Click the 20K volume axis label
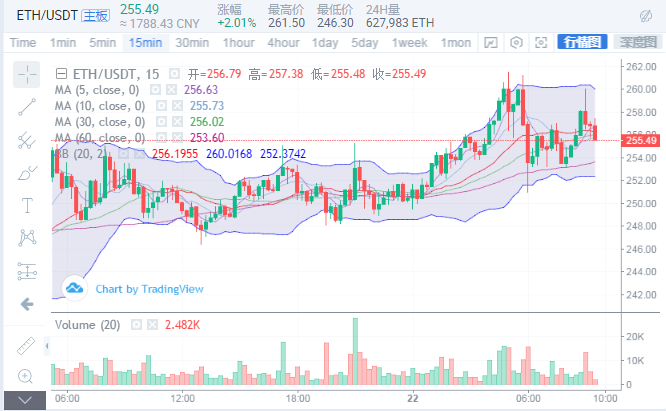 [635, 337]
